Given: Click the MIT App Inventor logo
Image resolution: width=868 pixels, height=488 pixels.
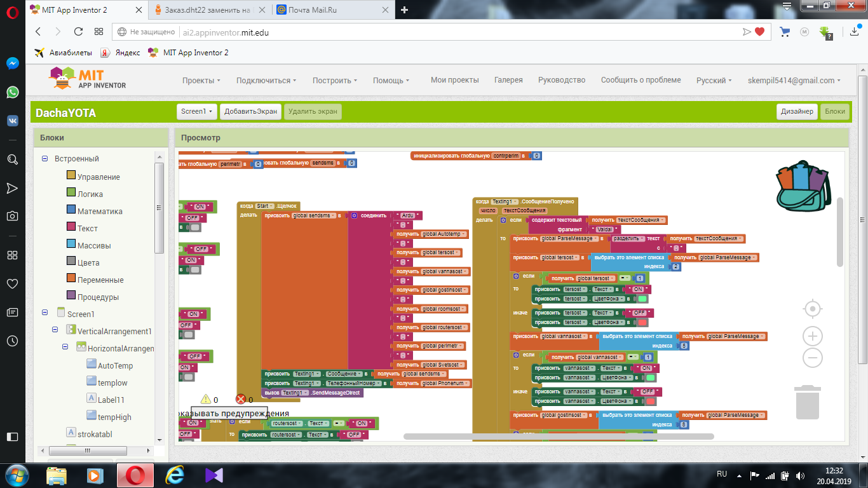Looking at the screenshot, I should pyautogui.click(x=87, y=79).
